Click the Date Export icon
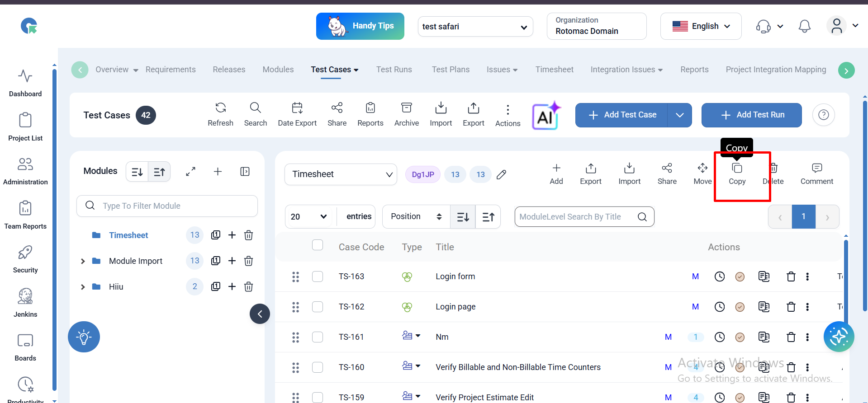 click(297, 108)
